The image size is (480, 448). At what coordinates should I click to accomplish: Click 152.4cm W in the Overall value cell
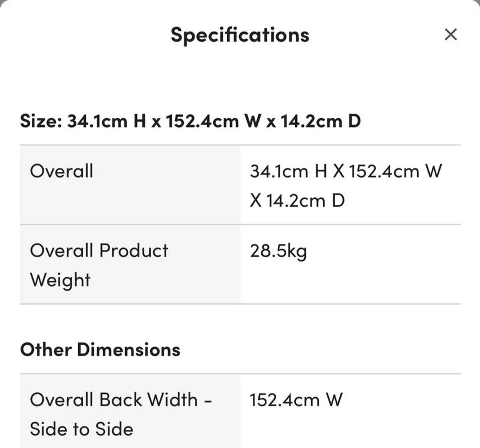coord(395,171)
